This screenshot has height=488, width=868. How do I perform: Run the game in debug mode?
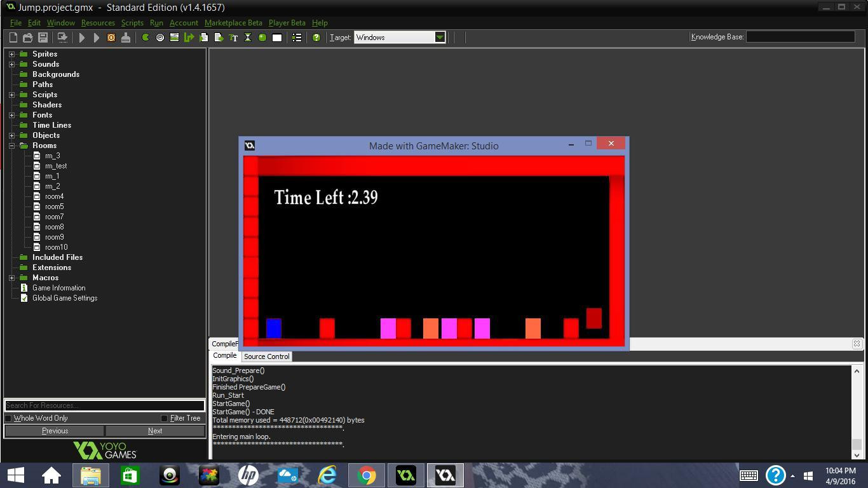pyautogui.click(x=97, y=37)
